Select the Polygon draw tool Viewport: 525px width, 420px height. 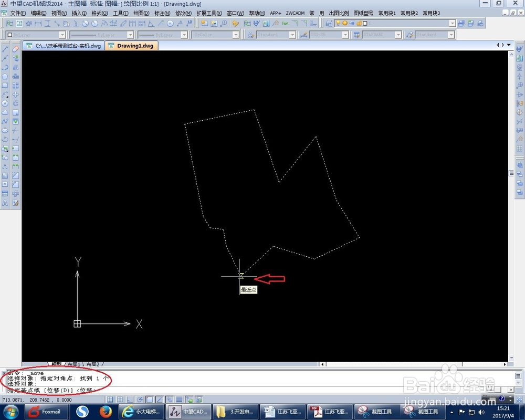click(5, 76)
